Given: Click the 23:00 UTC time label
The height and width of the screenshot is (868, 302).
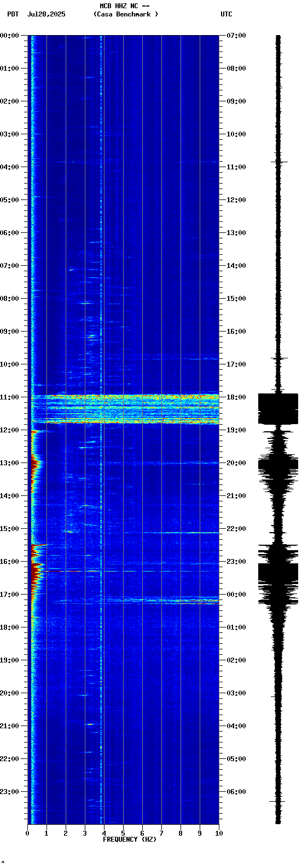Looking at the screenshot, I should click(236, 562).
